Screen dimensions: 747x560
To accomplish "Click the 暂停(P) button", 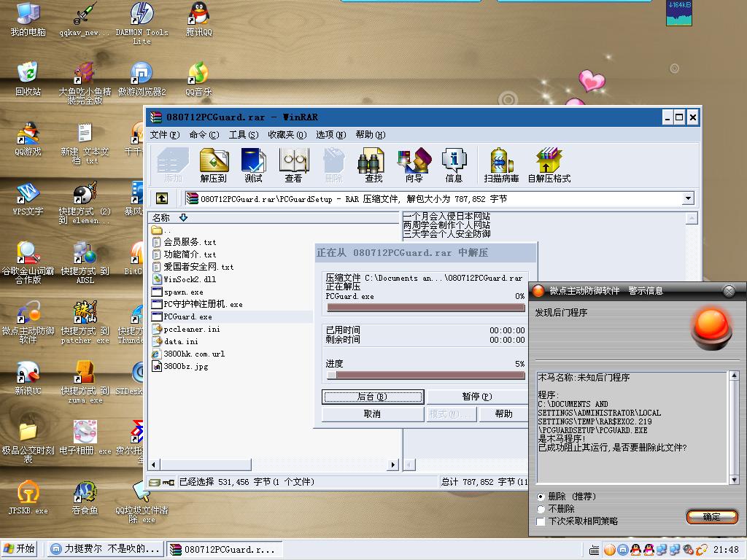I will click(x=477, y=397).
